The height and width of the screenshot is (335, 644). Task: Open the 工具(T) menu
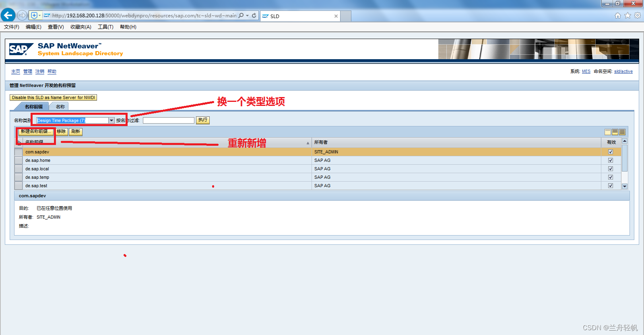point(105,27)
